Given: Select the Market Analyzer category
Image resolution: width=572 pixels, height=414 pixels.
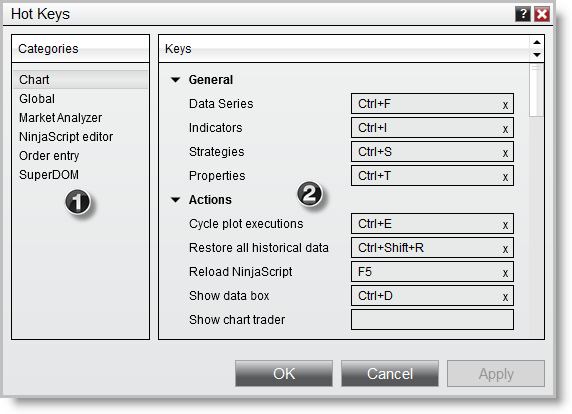Looking at the screenshot, I should (x=81, y=117).
